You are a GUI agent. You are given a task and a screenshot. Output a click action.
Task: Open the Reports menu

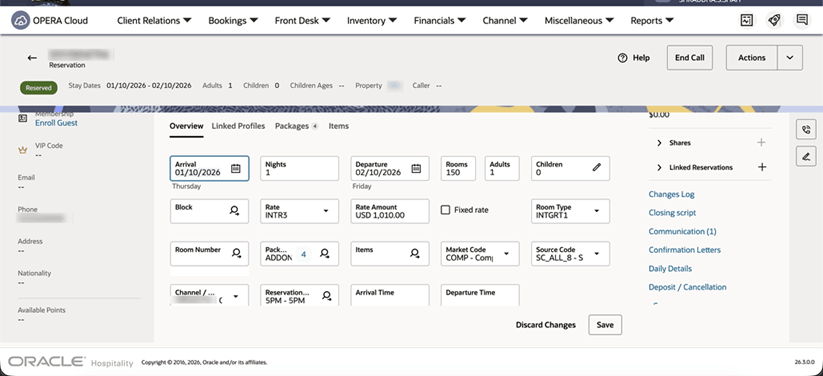pos(652,21)
